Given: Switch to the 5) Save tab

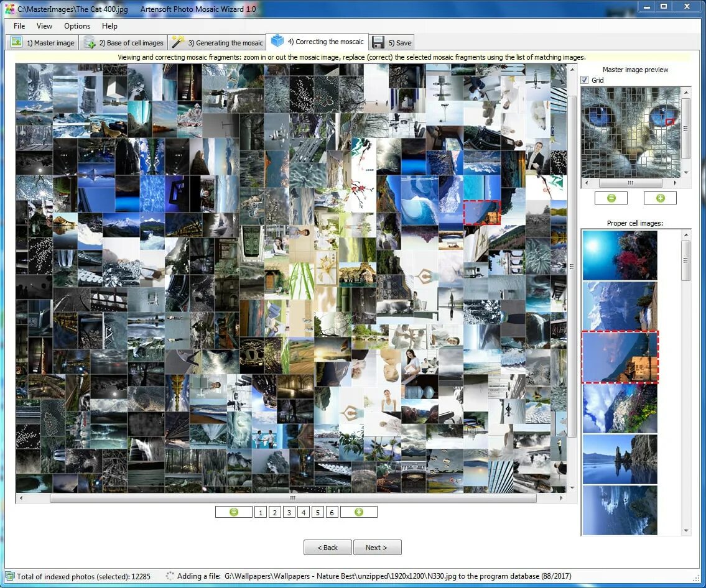Looking at the screenshot, I should point(391,43).
